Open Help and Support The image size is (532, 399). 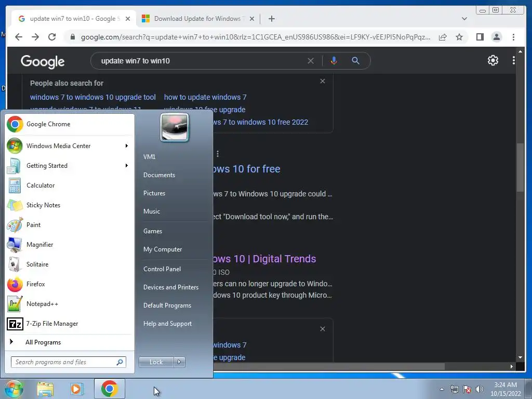168,324
